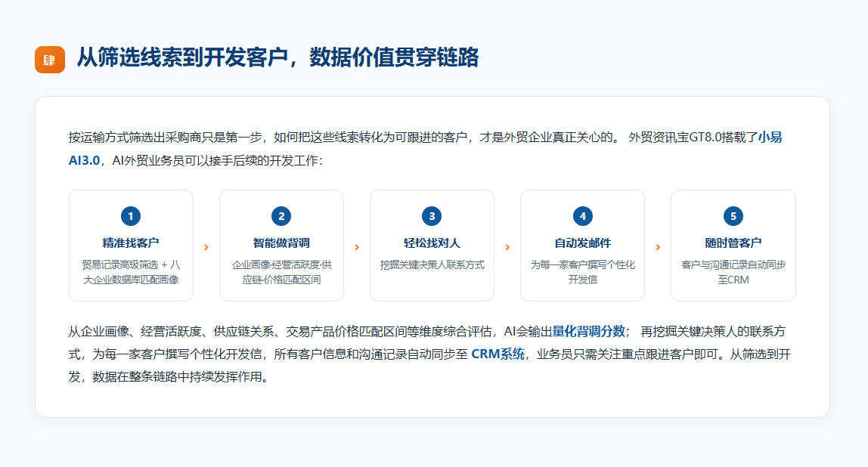
Task: Click the step 5 number circle
Action: point(733,216)
